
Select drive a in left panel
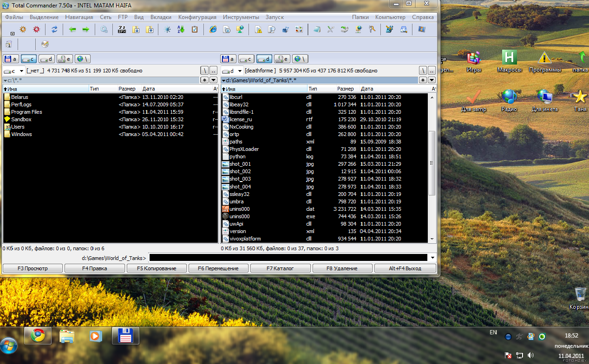point(11,59)
